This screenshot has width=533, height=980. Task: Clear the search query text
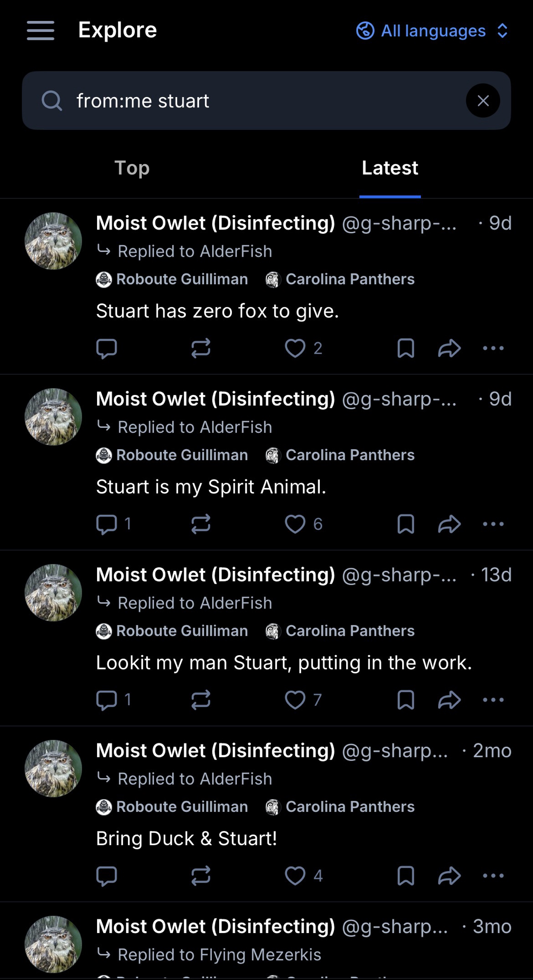[x=483, y=101]
